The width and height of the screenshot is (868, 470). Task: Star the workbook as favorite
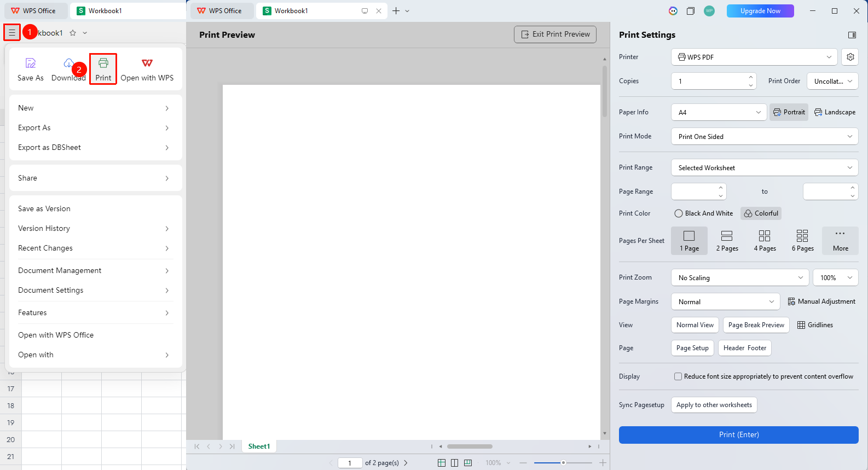(x=73, y=33)
